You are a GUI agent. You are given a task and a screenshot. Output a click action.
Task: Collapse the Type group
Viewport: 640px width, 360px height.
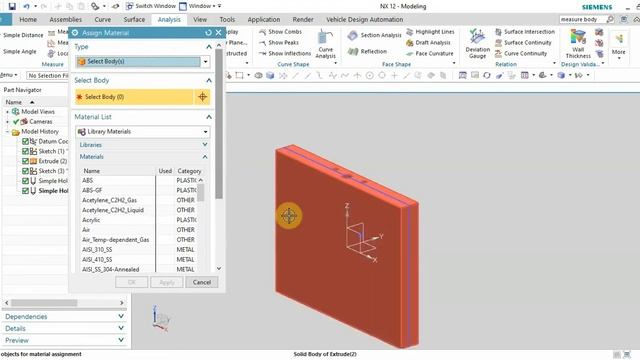(x=209, y=47)
